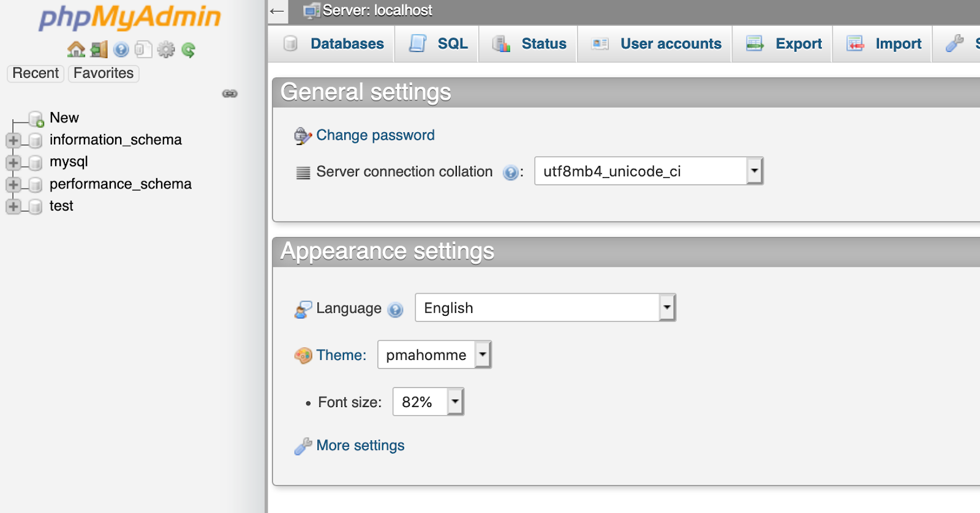Open phpMyAdmin documentation question mark icon
Viewport: 980px width, 513px height.
point(121,50)
